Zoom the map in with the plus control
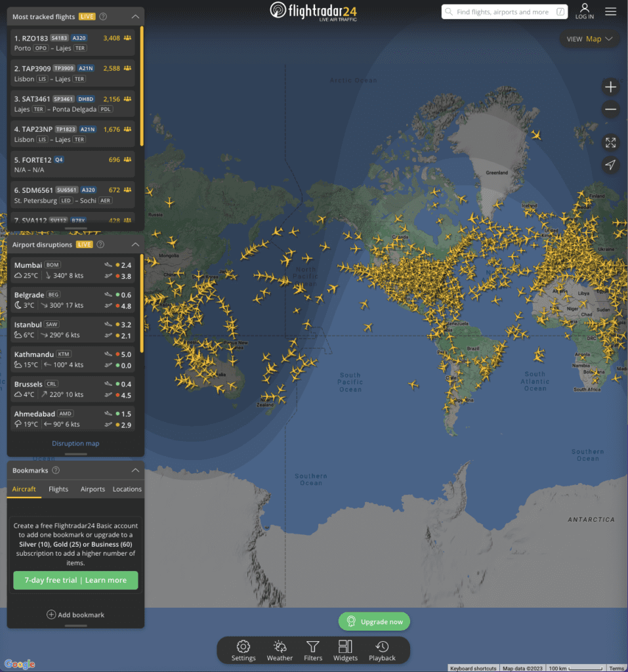Screen dimensions: 628x672 click(x=610, y=86)
